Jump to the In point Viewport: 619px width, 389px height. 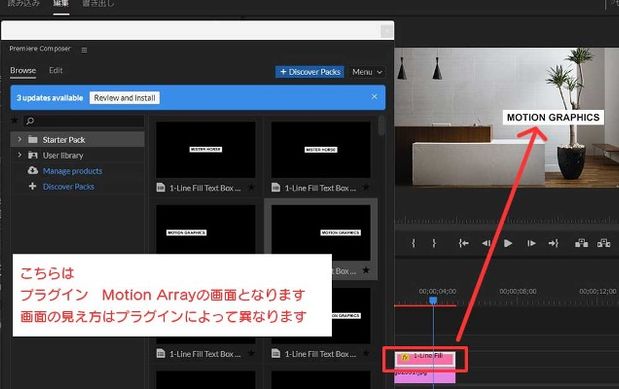[x=463, y=243]
